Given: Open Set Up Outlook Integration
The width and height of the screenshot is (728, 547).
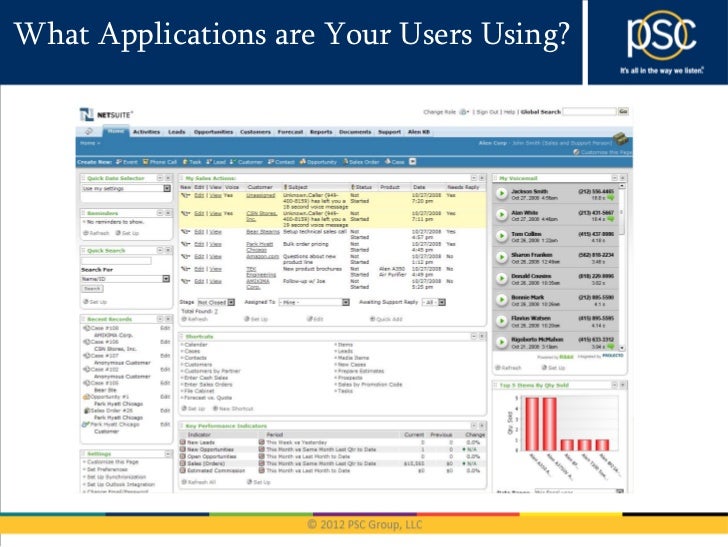Looking at the screenshot, I should pyautogui.click(x=121, y=484).
